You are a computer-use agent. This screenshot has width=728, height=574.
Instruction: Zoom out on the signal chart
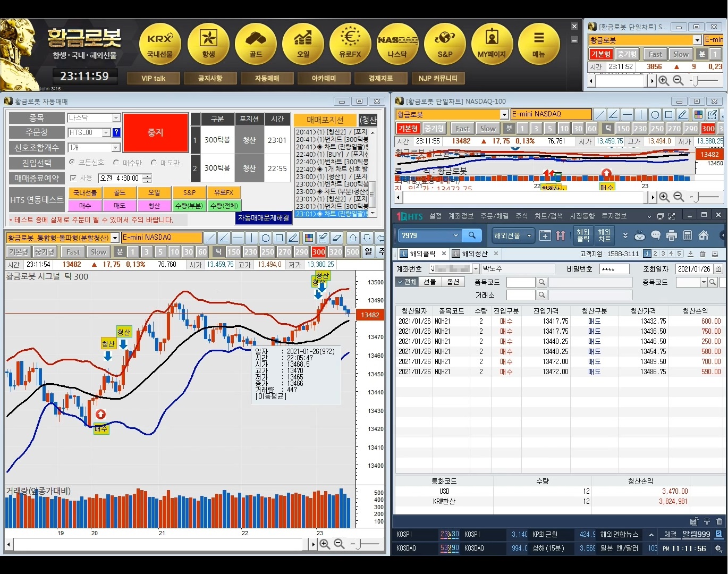[x=339, y=544]
